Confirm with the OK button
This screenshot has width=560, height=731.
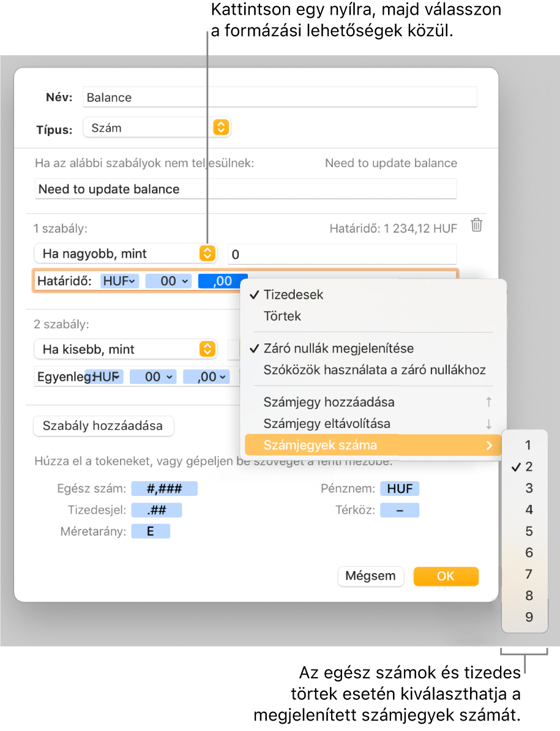point(446,576)
